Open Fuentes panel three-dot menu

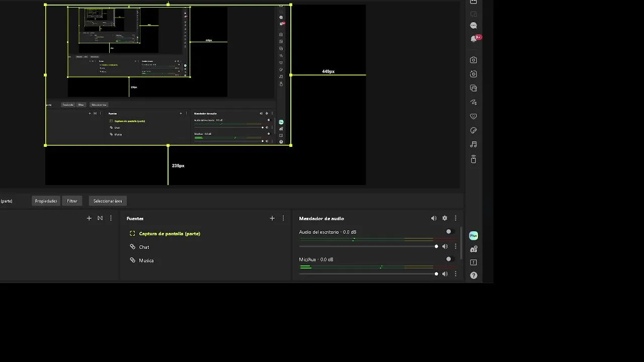coord(283,218)
